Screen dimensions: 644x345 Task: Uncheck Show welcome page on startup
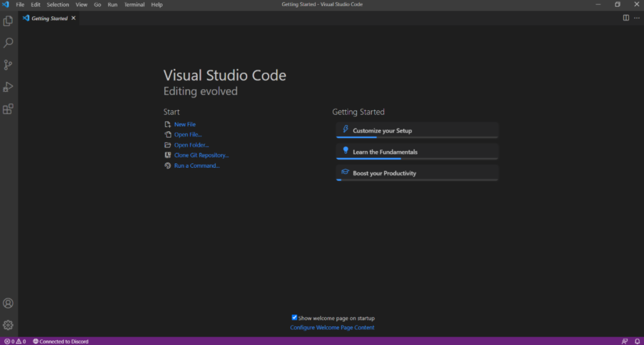pyautogui.click(x=294, y=317)
